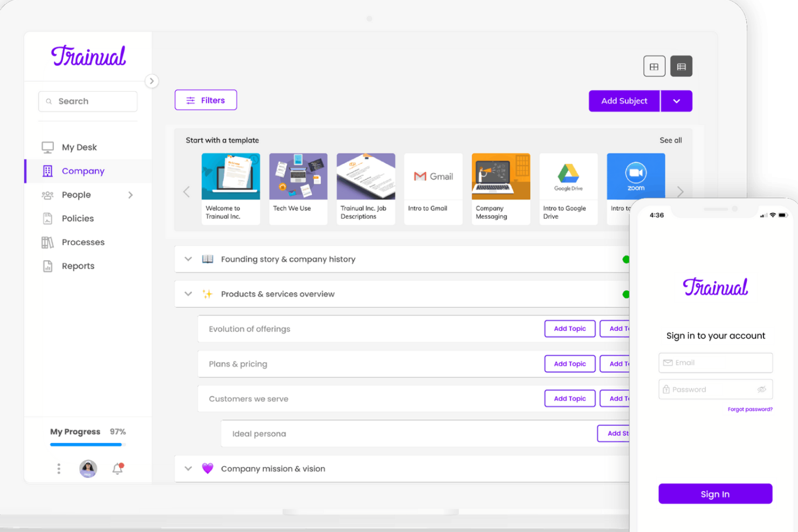The image size is (798, 532).
Task: Open the People section icon
Action: [x=47, y=195]
